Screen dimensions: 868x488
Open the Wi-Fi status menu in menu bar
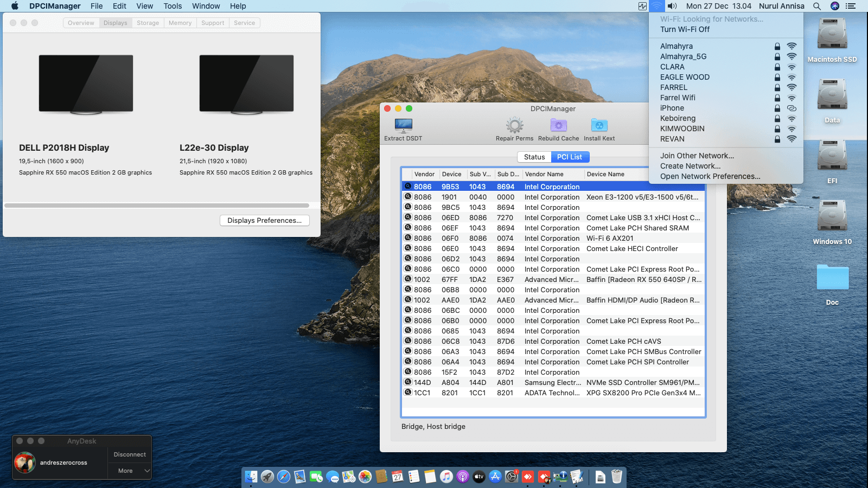coord(656,6)
